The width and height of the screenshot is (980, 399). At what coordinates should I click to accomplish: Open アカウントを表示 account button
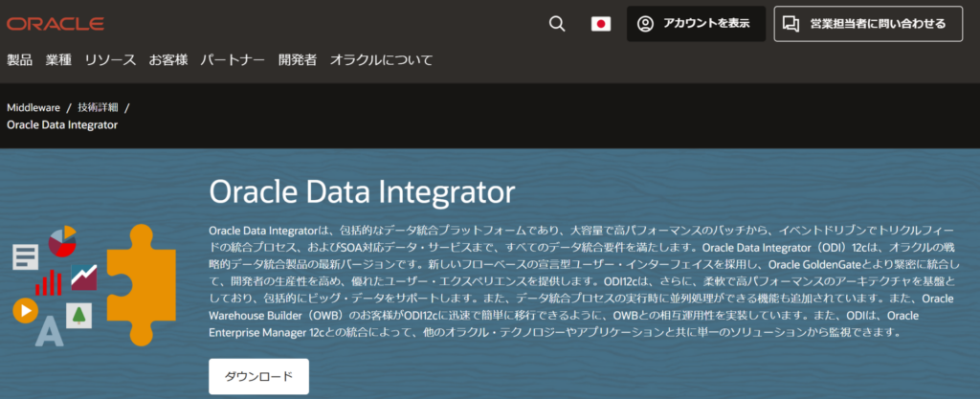coord(697,24)
